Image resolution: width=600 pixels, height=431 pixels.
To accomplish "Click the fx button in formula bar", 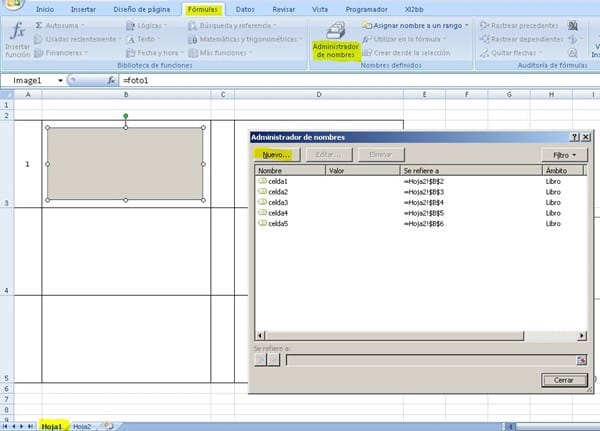I will coord(112,79).
